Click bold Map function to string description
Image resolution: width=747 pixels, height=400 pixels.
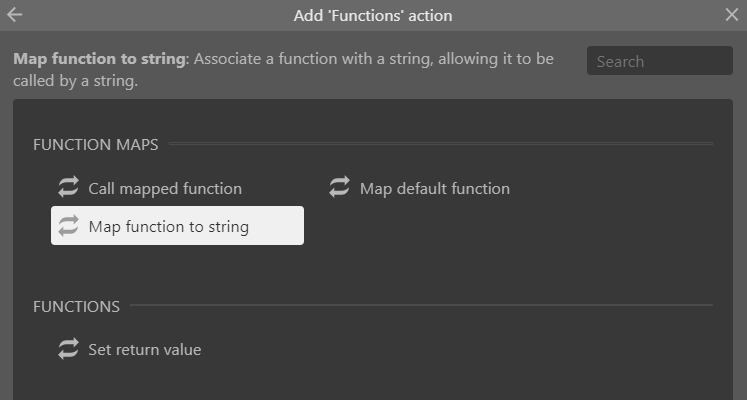[x=99, y=59]
